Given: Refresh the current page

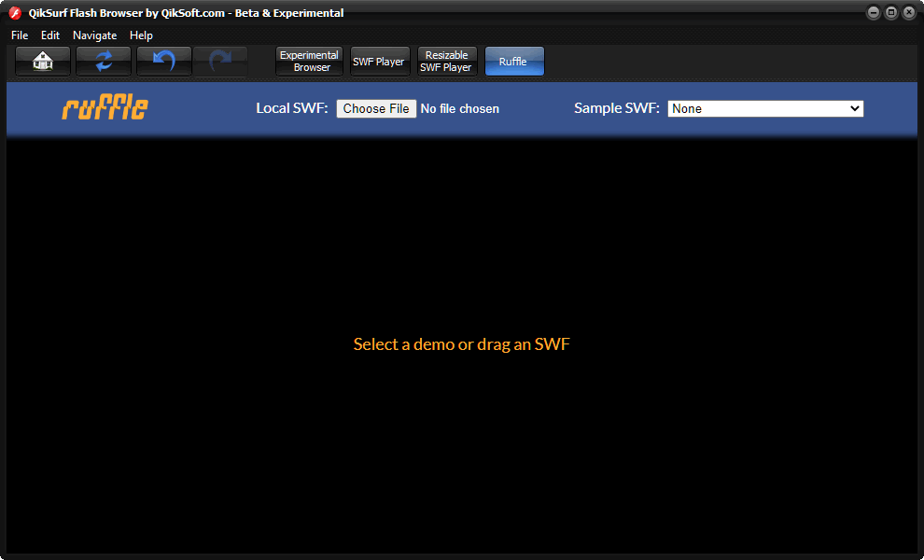Looking at the screenshot, I should 103,61.
